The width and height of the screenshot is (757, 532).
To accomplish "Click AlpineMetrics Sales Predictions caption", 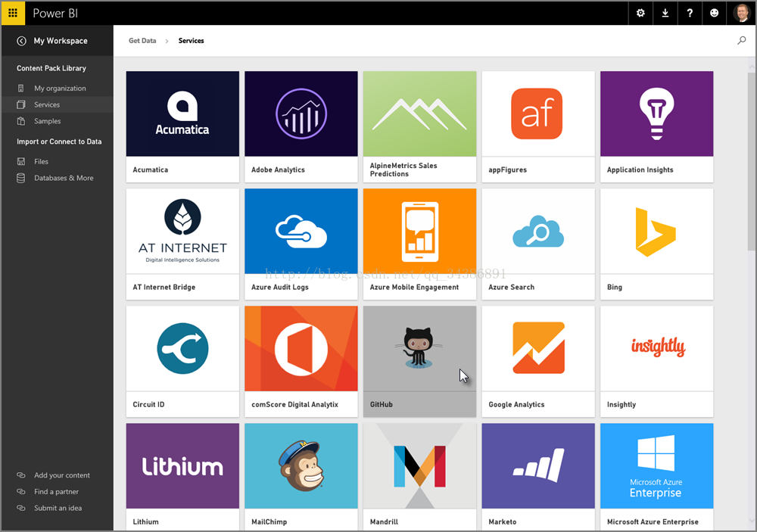I will (403, 170).
